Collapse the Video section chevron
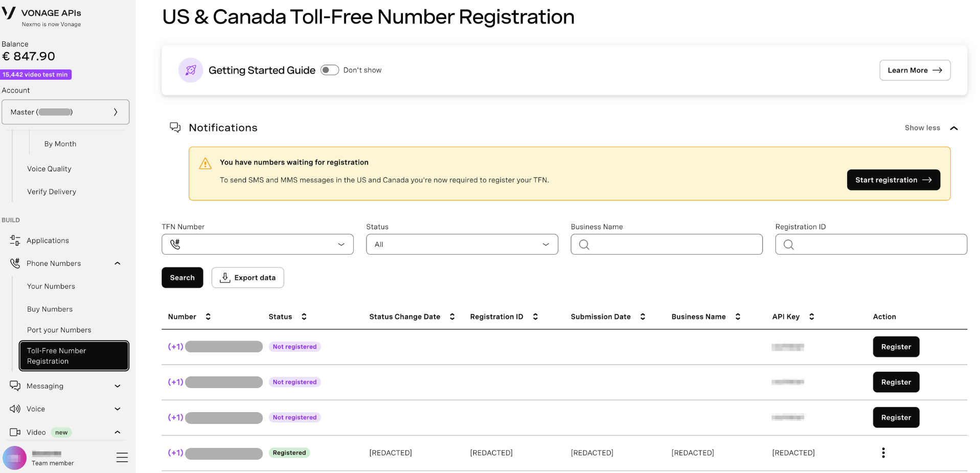 click(118, 432)
